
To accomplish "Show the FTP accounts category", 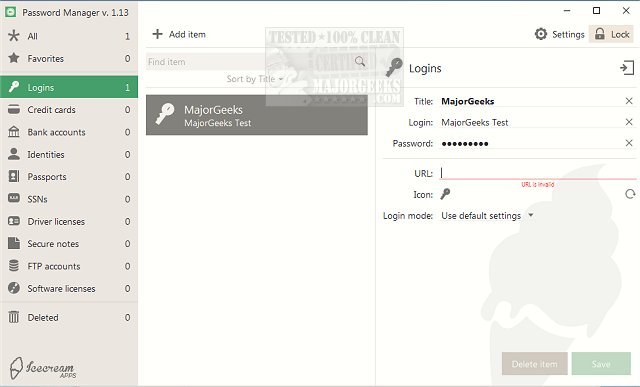I will point(69,266).
